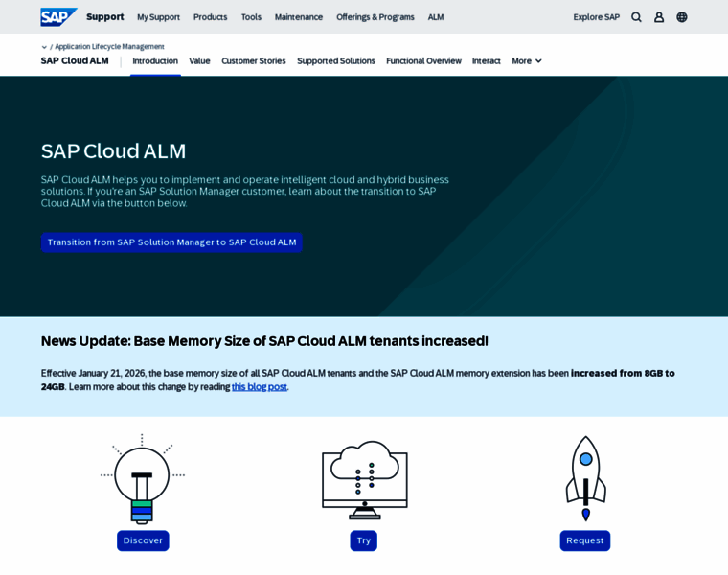Open the Products menu
This screenshot has height=575, width=728.
(x=211, y=17)
